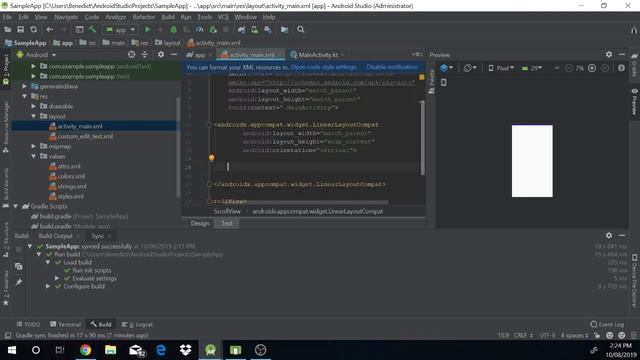640x360 pixels.
Task: Hide the Project panel with minus icon
Action: (x=174, y=54)
